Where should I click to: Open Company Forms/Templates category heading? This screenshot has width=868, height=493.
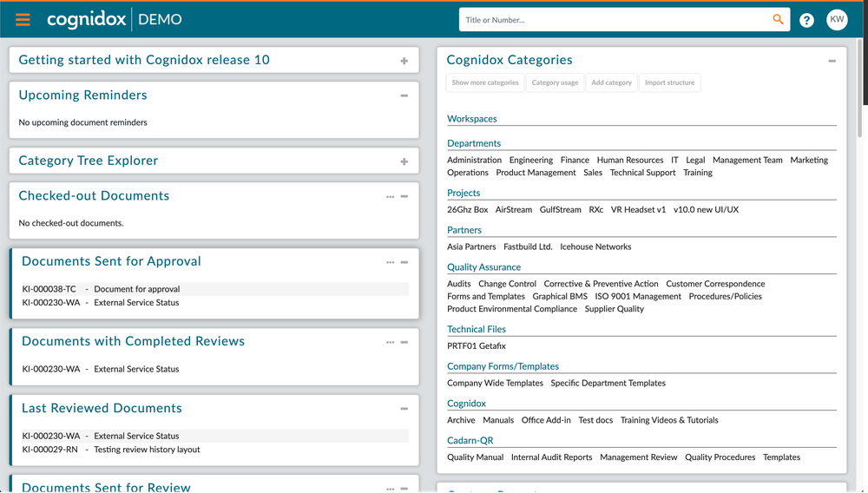503,366
